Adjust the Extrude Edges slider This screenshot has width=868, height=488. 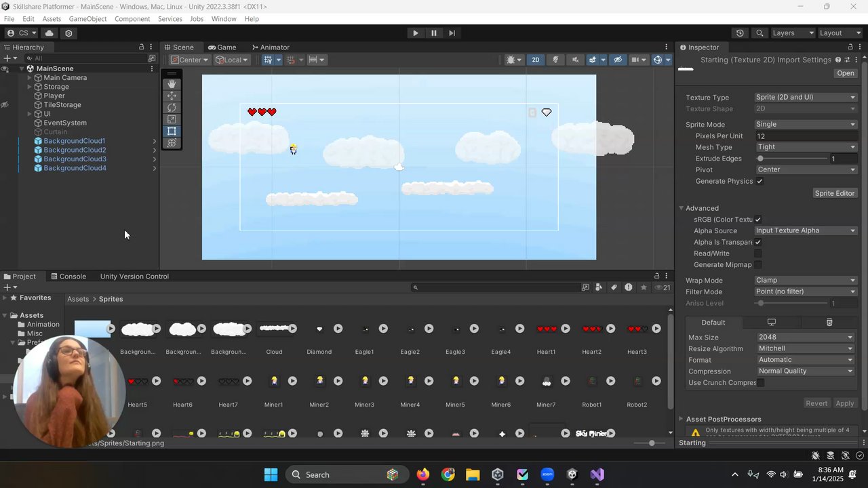pos(760,159)
